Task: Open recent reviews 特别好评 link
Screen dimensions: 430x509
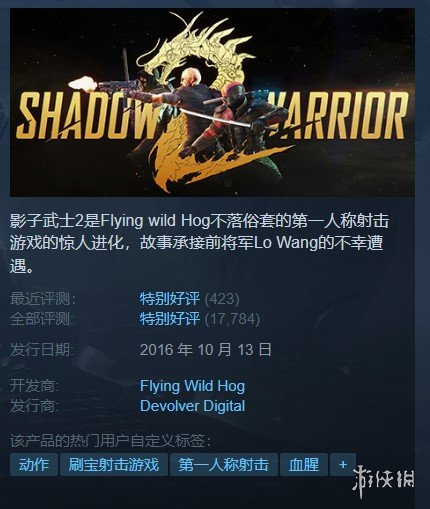Action: pos(170,299)
